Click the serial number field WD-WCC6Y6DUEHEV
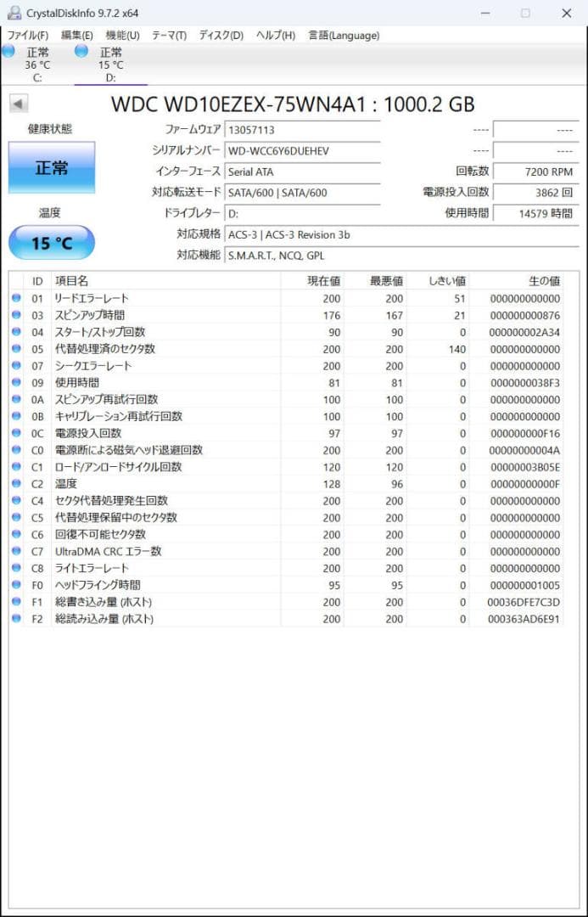 click(302, 151)
